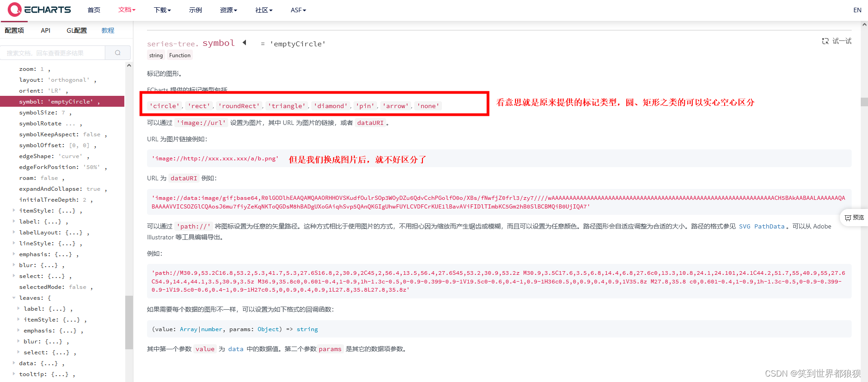The width and height of the screenshot is (868, 382).
Task: Expand blur under leaves
Action: pyautogui.click(x=19, y=341)
